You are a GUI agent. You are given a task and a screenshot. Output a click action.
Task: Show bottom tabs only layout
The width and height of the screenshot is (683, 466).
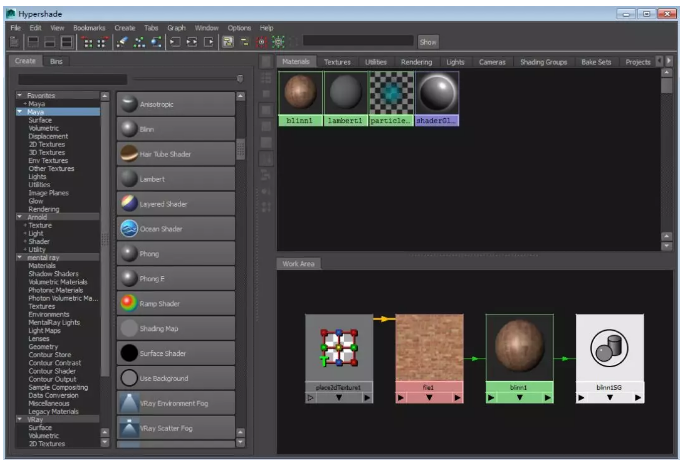50,42
